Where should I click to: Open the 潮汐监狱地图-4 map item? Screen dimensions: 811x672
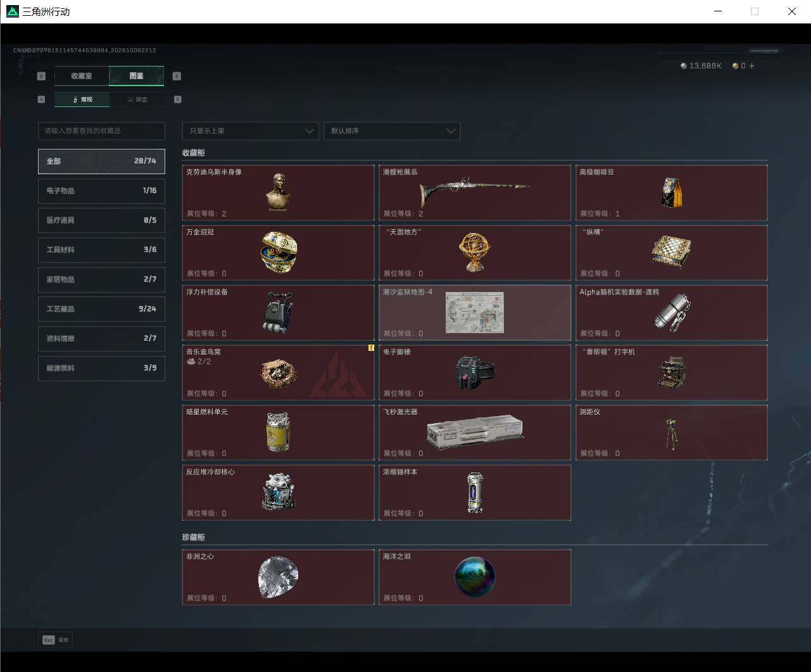[x=475, y=313]
